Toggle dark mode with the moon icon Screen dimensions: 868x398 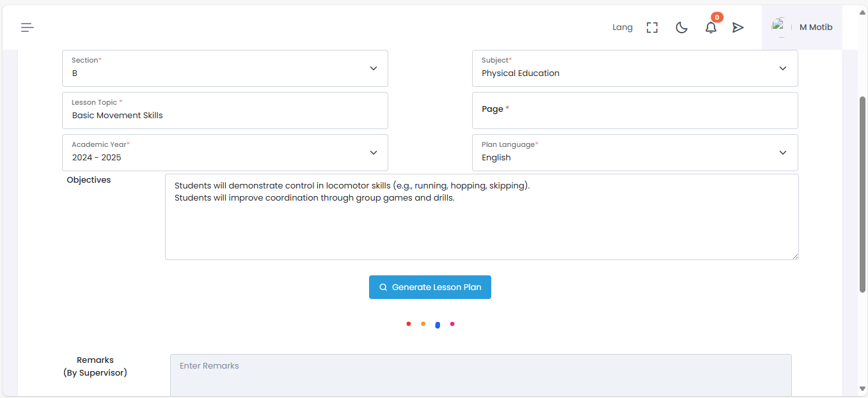(681, 27)
